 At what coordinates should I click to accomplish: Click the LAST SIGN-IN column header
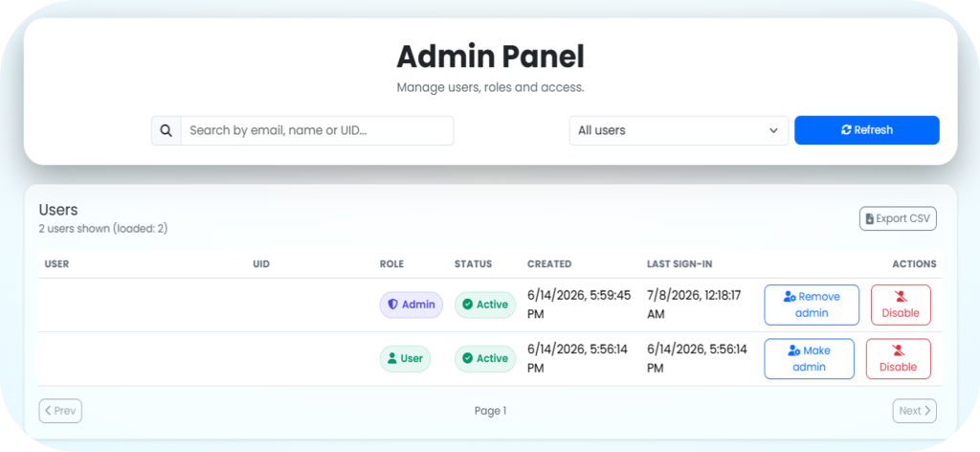(679, 263)
